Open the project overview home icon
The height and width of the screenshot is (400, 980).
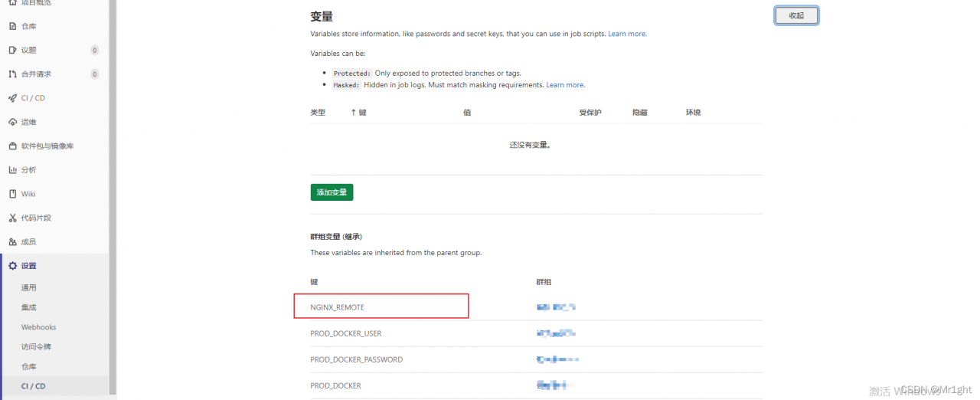12,3
